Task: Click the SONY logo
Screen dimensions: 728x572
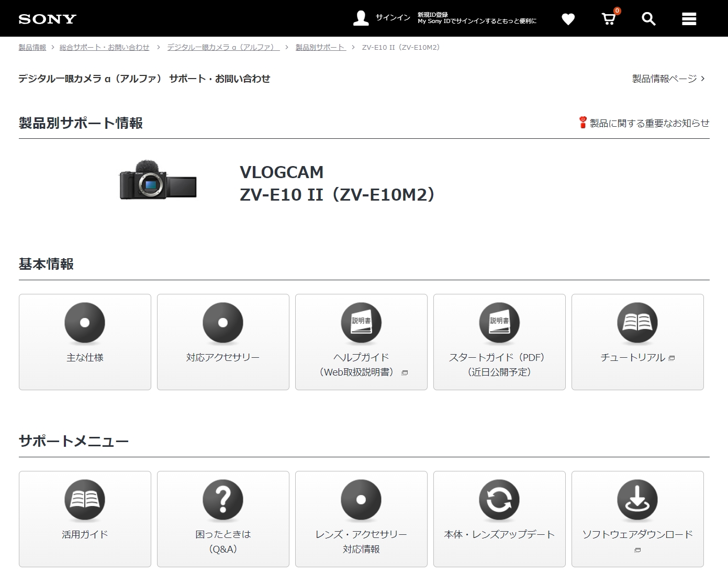Action: [47, 18]
